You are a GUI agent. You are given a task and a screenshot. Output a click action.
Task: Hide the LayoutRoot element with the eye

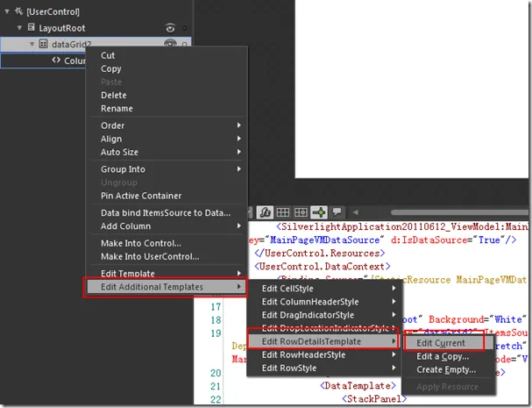(x=169, y=28)
